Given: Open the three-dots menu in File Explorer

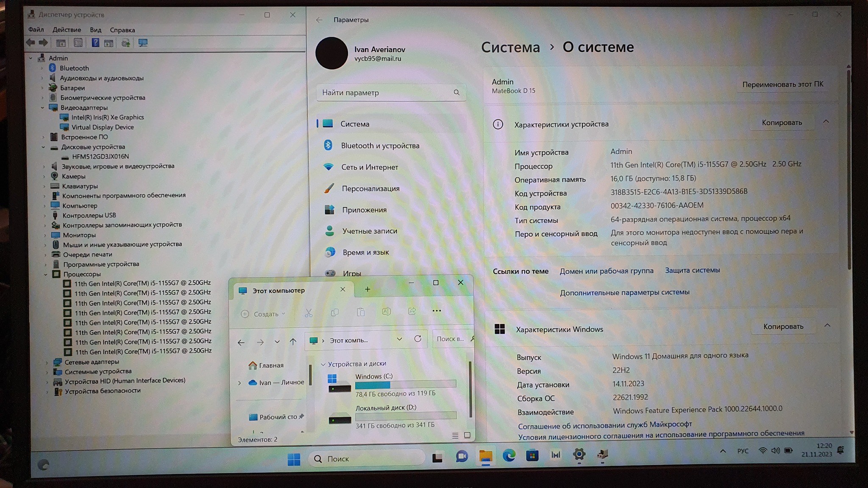Looking at the screenshot, I should (x=437, y=311).
